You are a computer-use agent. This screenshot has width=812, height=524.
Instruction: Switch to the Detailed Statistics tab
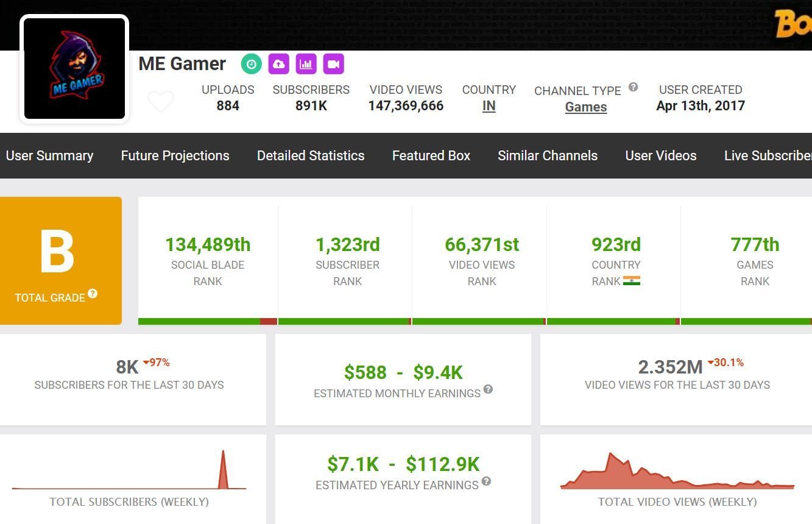(x=311, y=155)
